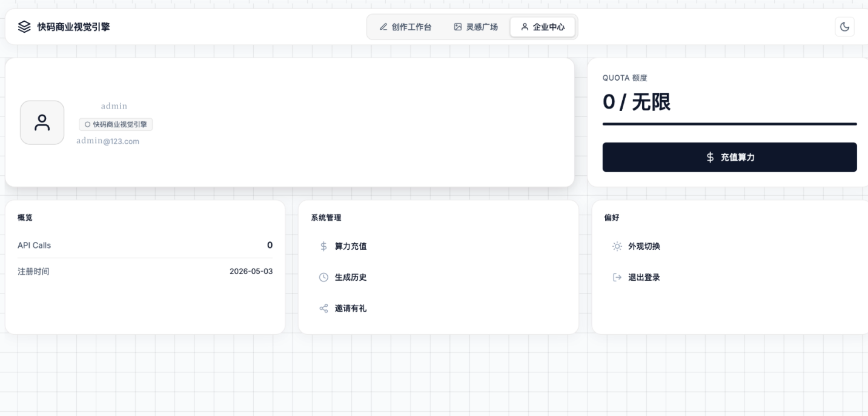The image size is (868, 416).
Task: Click the sun icon beside 外观切换
Action: point(617,246)
